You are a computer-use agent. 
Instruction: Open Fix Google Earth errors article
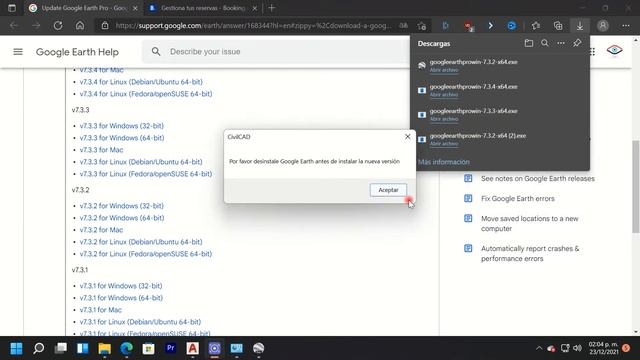(x=518, y=199)
